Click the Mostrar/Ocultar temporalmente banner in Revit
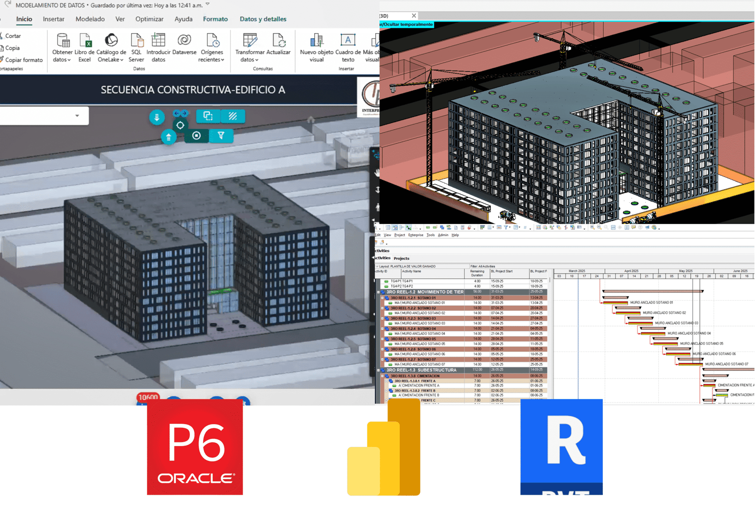Screen dimensions: 756x532 coord(407,24)
